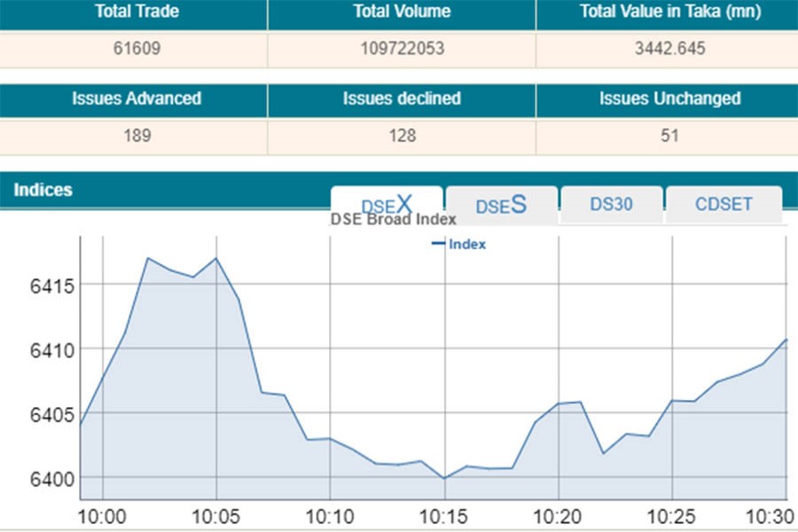Show the CDSET index tab
Screen dimensions: 798x532
tap(724, 205)
